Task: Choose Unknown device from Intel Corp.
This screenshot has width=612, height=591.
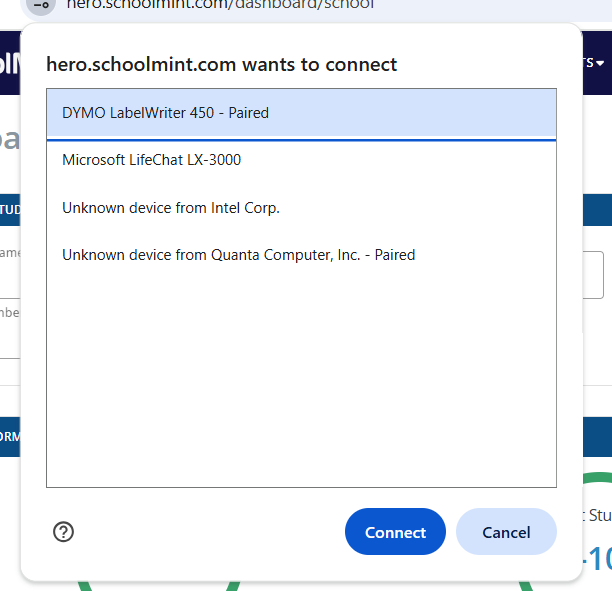Action: pos(301,208)
